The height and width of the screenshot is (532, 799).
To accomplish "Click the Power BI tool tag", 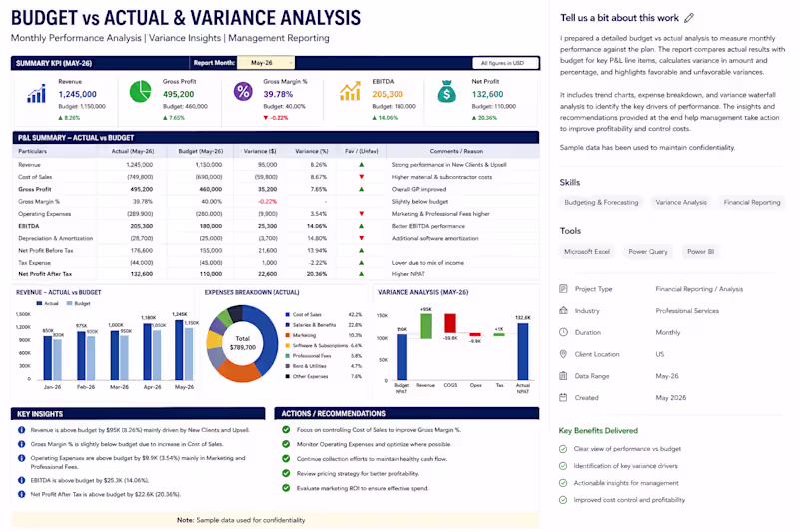I will coord(700,251).
